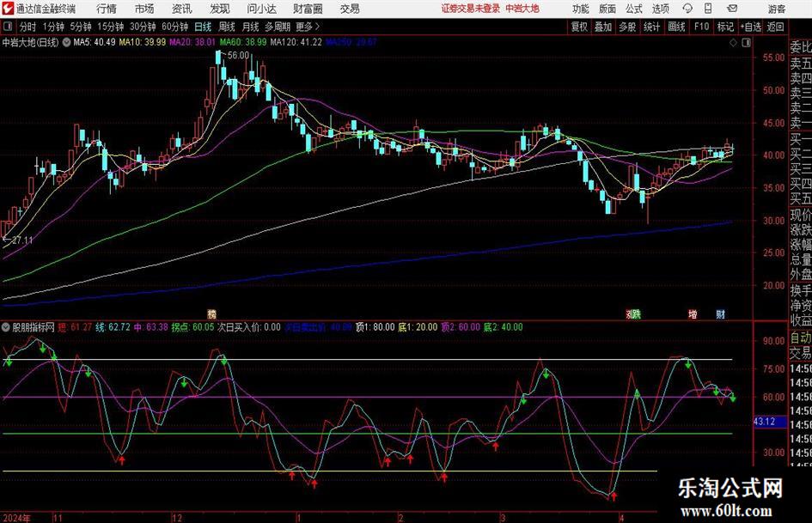The height and width of the screenshot is (523, 812).
Task: Open the 问小达 menu
Action: (261, 9)
